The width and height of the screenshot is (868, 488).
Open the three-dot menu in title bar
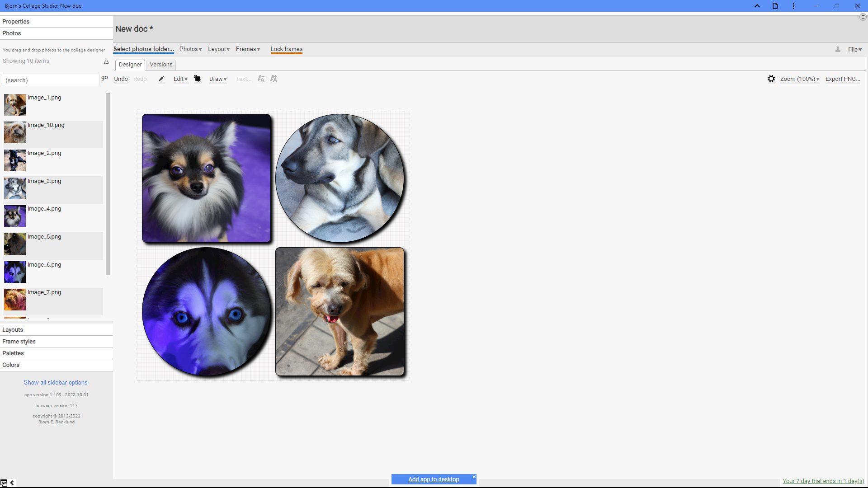tap(793, 6)
